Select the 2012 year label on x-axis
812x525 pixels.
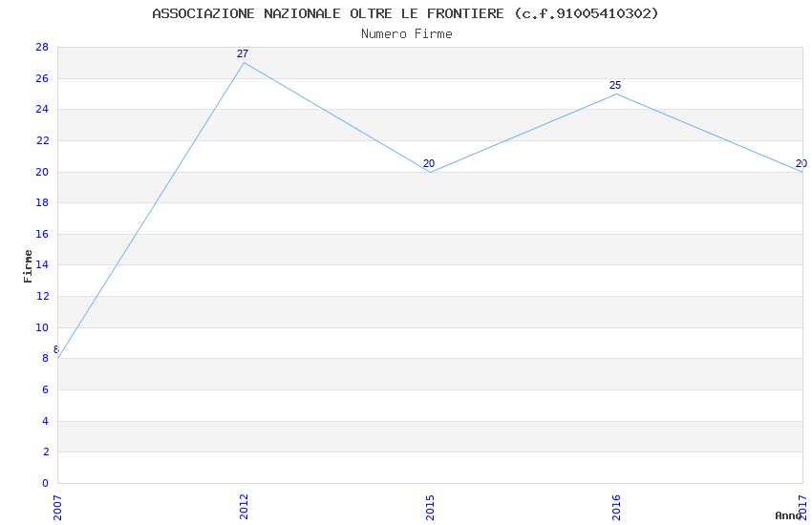point(244,507)
